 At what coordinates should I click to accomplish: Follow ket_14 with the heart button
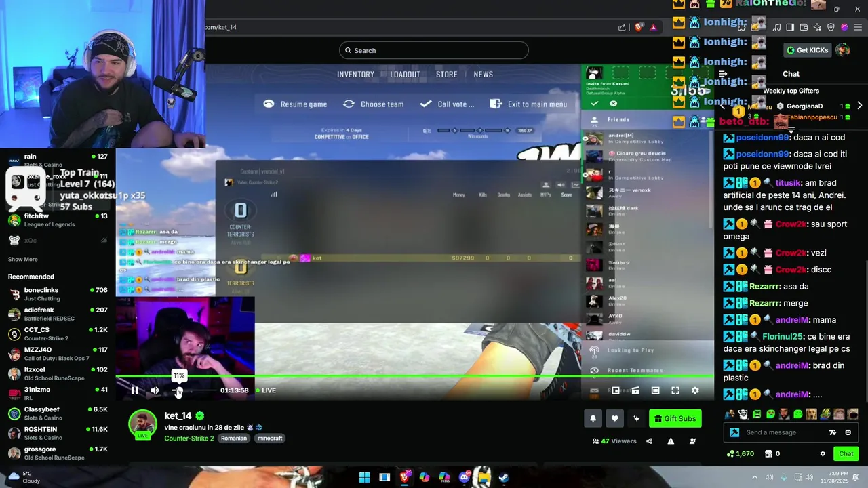[x=614, y=418]
